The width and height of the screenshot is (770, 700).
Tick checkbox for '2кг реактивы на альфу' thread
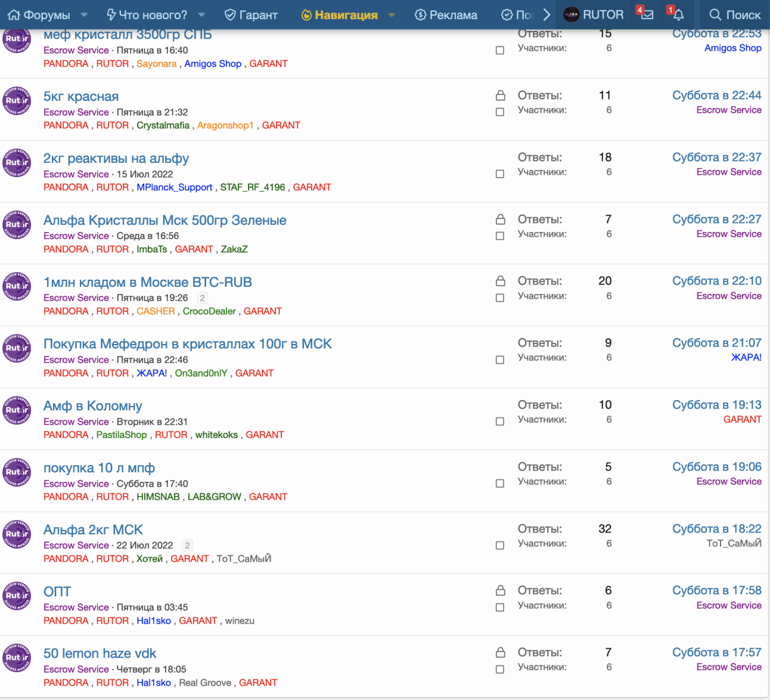click(500, 174)
